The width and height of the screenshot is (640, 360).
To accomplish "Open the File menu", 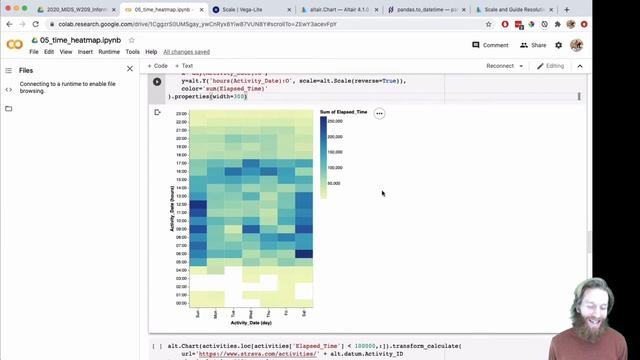I will pyautogui.click(x=34, y=52).
